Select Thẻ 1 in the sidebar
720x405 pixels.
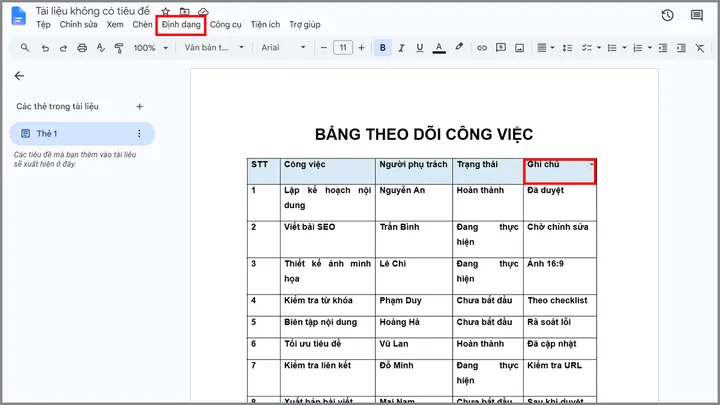point(82,134)
